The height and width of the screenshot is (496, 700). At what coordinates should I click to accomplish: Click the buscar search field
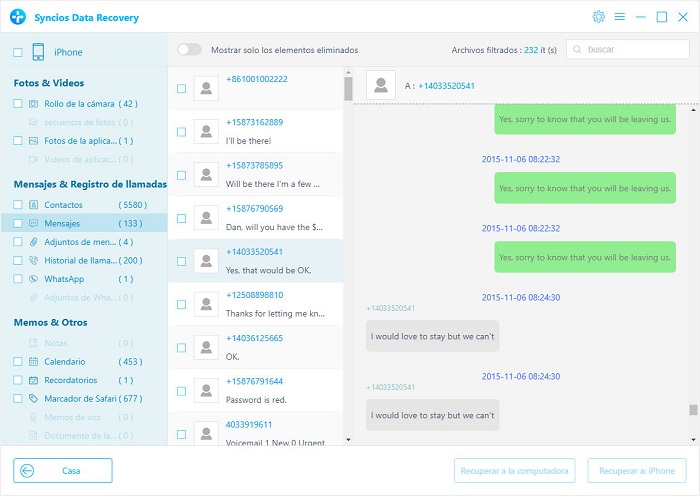[x=628, y=50]
